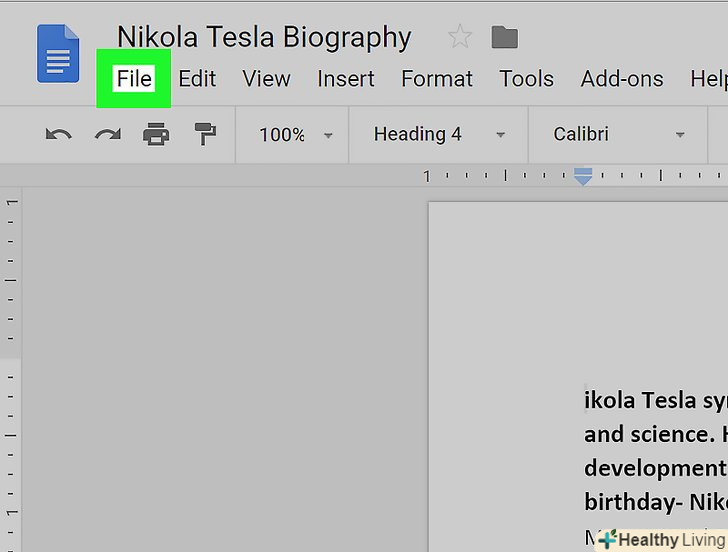Screen dimensions: 728x552
Task: Redo the last undone action
Action: tap(107, 135)
